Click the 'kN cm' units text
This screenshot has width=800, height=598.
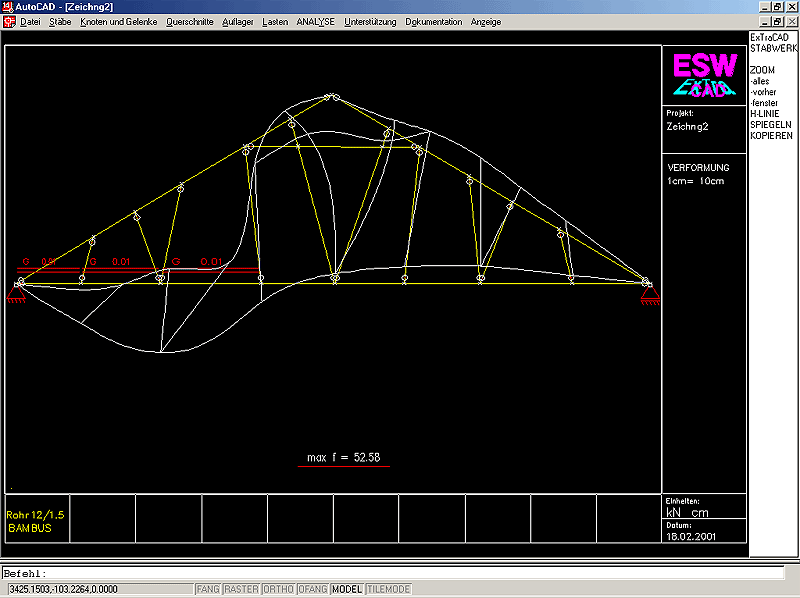687,513
